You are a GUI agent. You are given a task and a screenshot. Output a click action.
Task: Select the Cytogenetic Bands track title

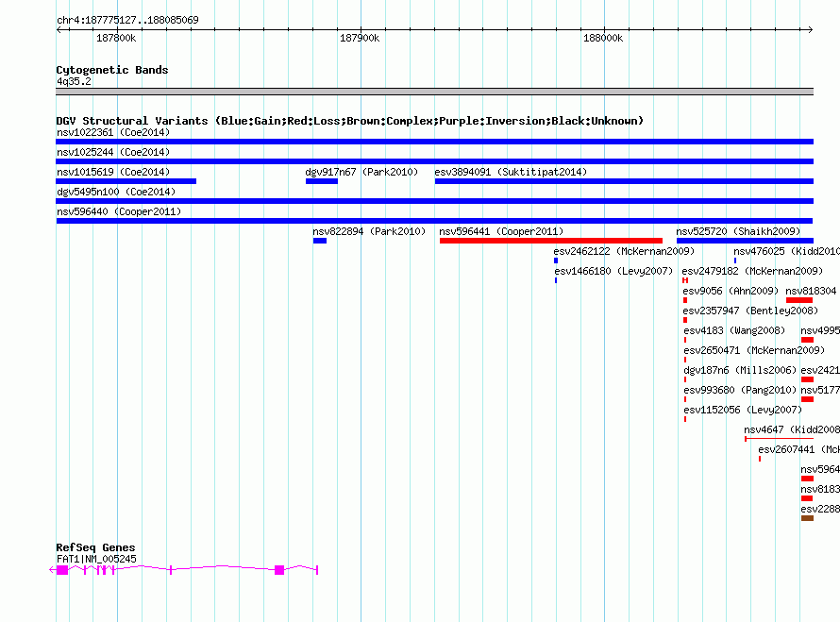point(112,70)
